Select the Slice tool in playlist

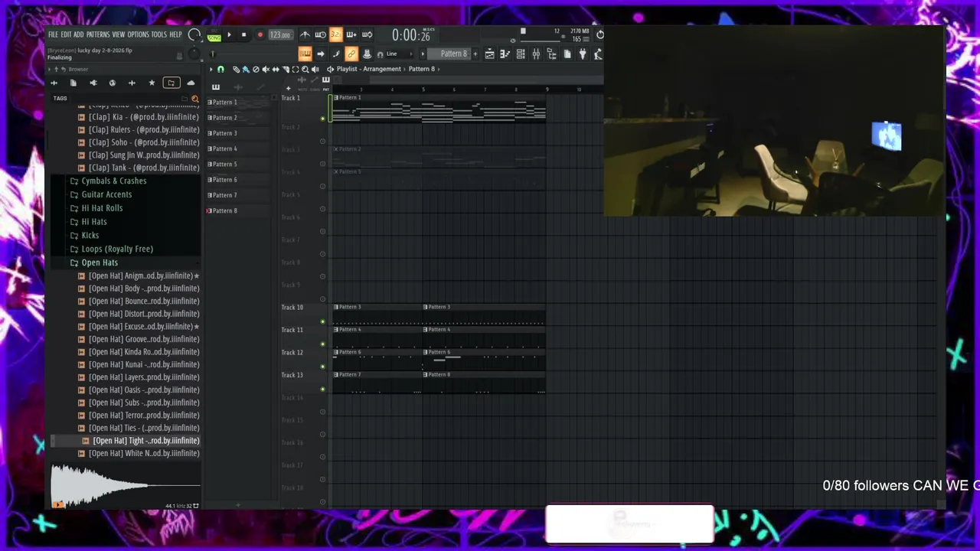point(286,69)
